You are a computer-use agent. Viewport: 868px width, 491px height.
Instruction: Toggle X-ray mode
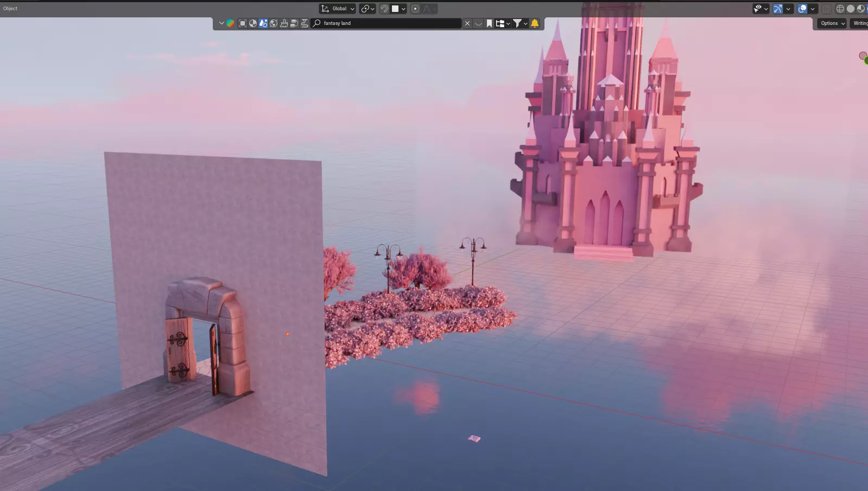tap(826, 9)
